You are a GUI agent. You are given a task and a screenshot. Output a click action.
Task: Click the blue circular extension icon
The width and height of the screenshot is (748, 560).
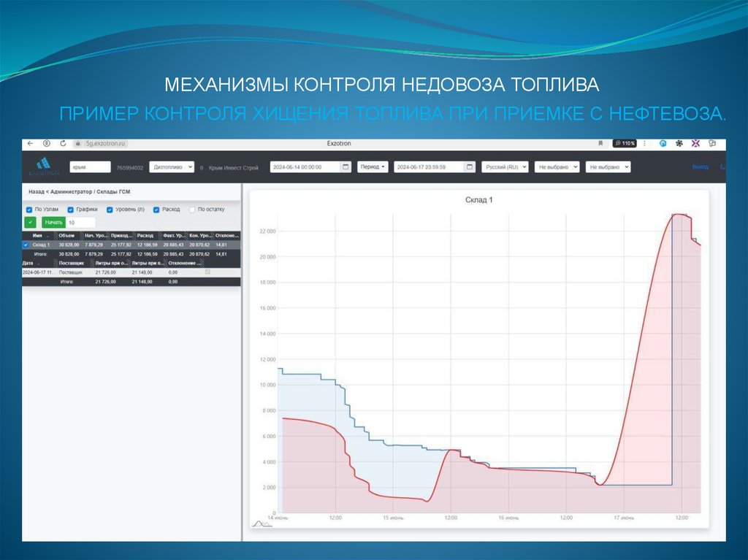[663, 143]
